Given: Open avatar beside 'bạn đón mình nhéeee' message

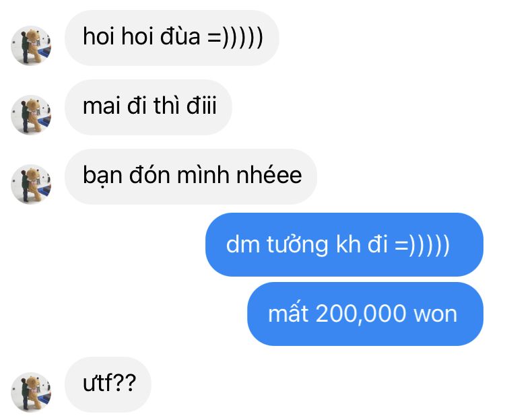Looking at the screenshot, I should coord(31,184).
